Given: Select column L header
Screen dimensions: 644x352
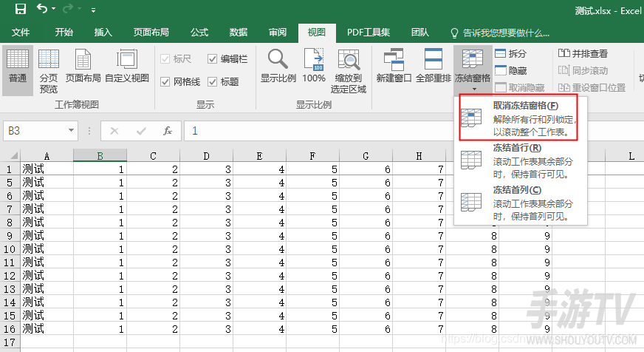Looking at the screenshot, I should (x=631, y=156).
